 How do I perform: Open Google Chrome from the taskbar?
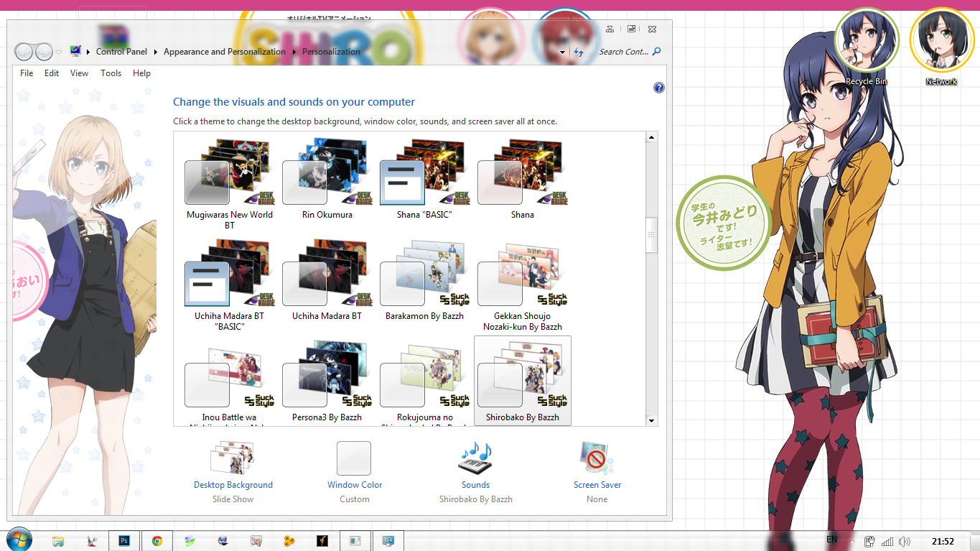157,540
